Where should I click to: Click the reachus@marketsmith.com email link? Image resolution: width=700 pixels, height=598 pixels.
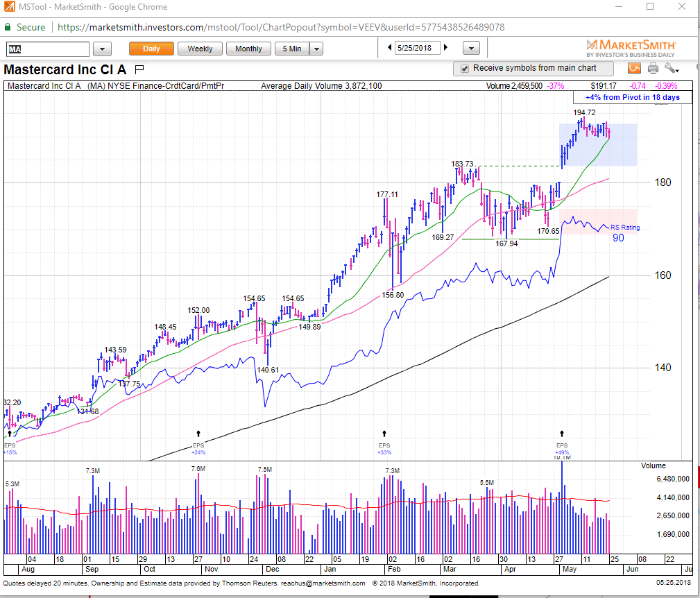click(323, 583)
